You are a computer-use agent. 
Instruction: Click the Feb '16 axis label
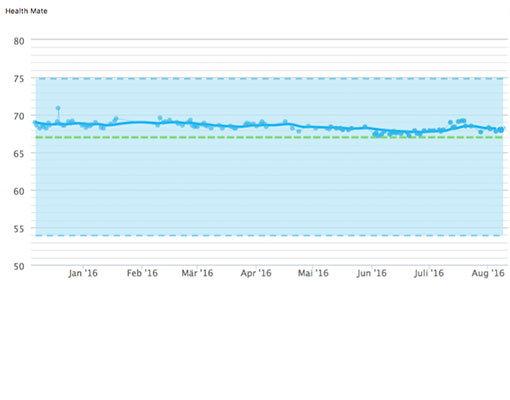(x=142, y=273)
